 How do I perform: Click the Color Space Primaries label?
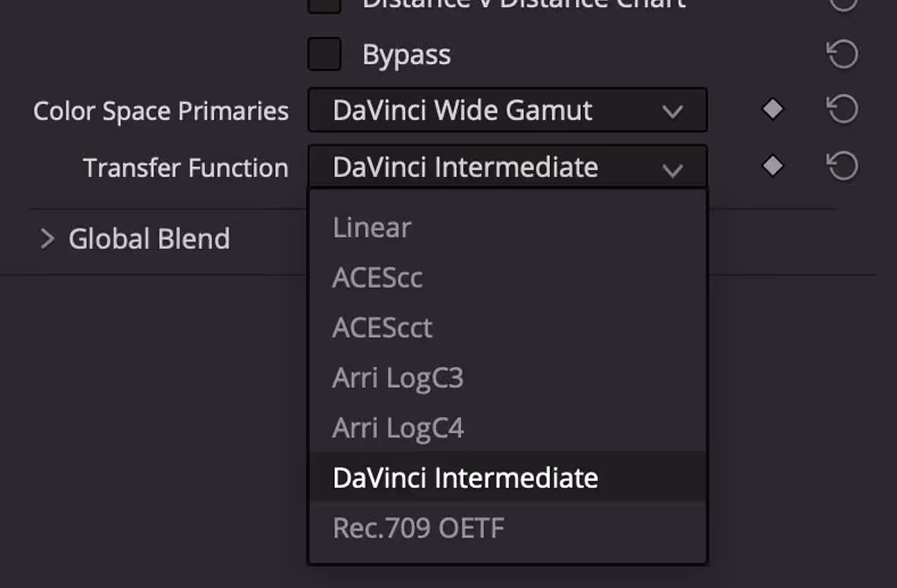(161, 111)
